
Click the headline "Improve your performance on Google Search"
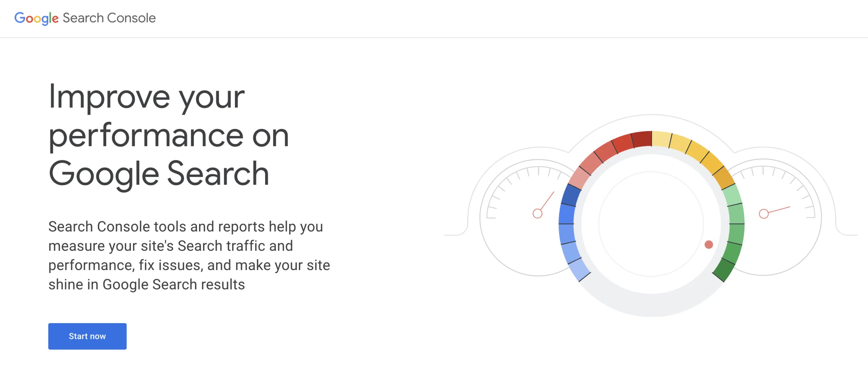(169, 135)
